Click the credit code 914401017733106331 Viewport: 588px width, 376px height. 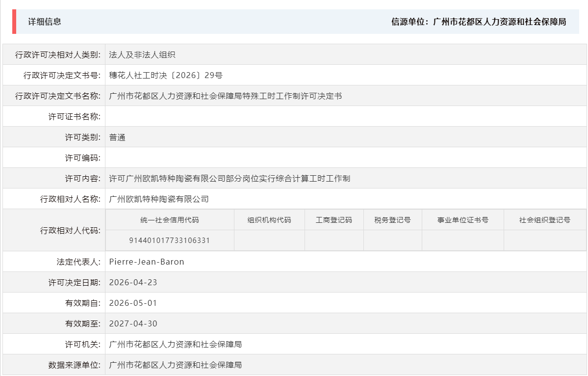(x=170, y=241)
